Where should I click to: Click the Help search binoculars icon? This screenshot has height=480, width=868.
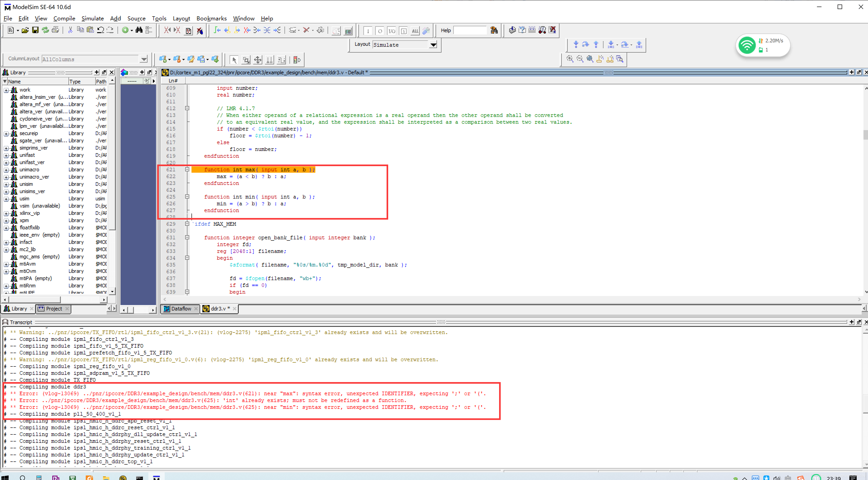[494, 30]
